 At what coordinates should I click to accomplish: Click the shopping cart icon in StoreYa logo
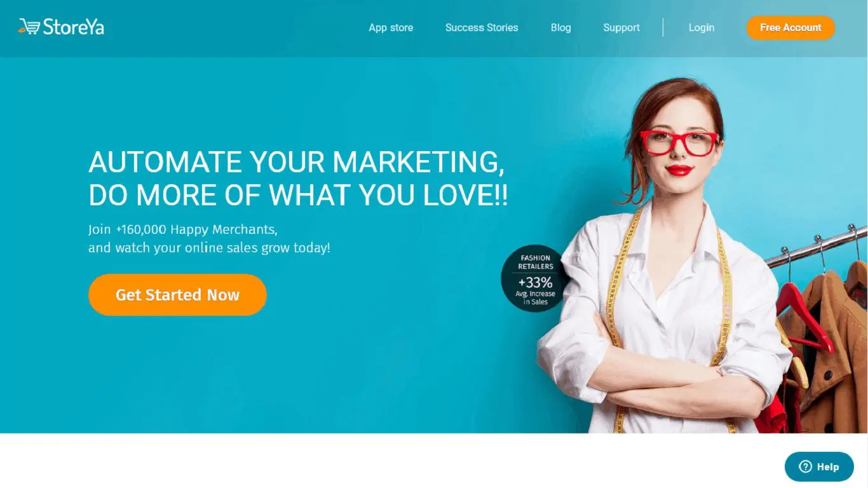click(x=29, y=27)
